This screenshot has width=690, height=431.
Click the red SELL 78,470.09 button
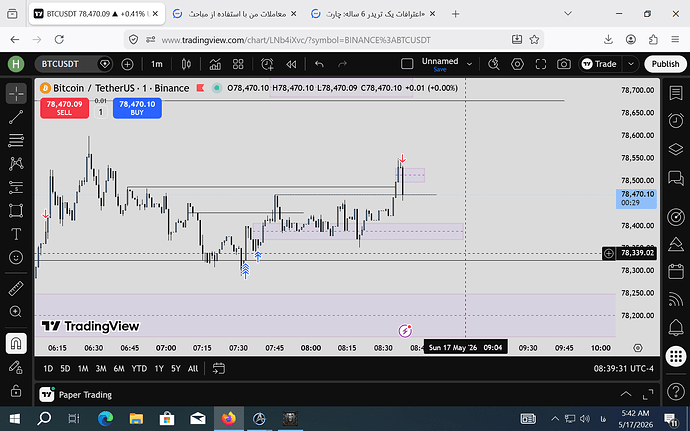[64, 108]
